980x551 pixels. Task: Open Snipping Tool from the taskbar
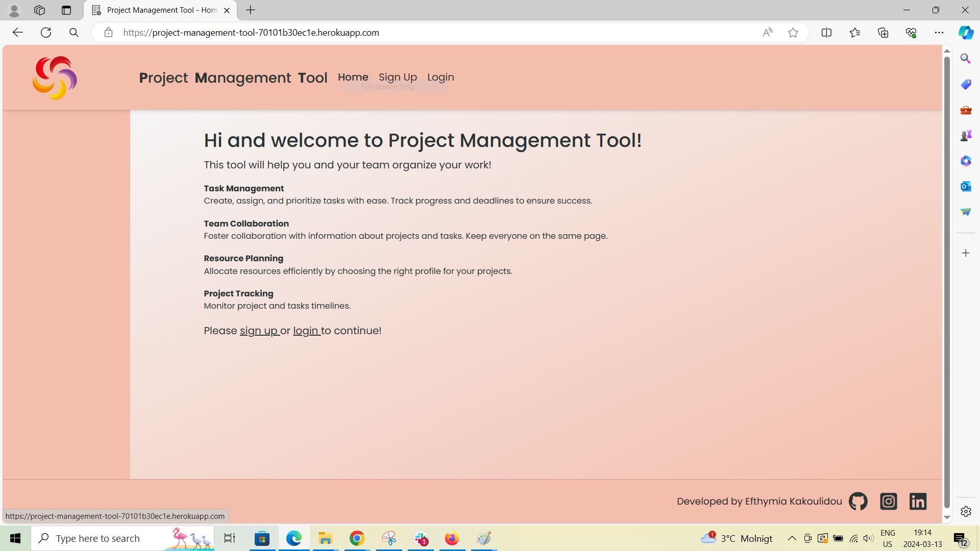point(389,538)
